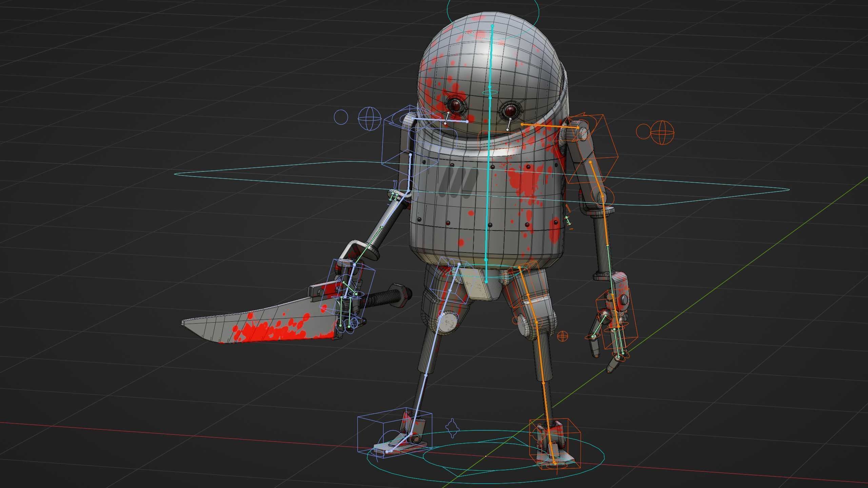Select the small orange crosshair circle near right knee
This screenshot has height=488, width=868.
coord(563,336)
